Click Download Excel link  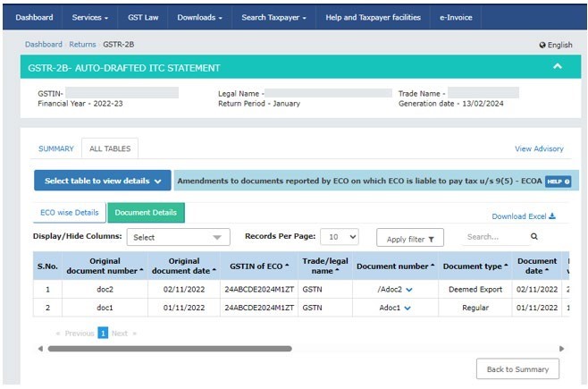(x=524, y=216)
